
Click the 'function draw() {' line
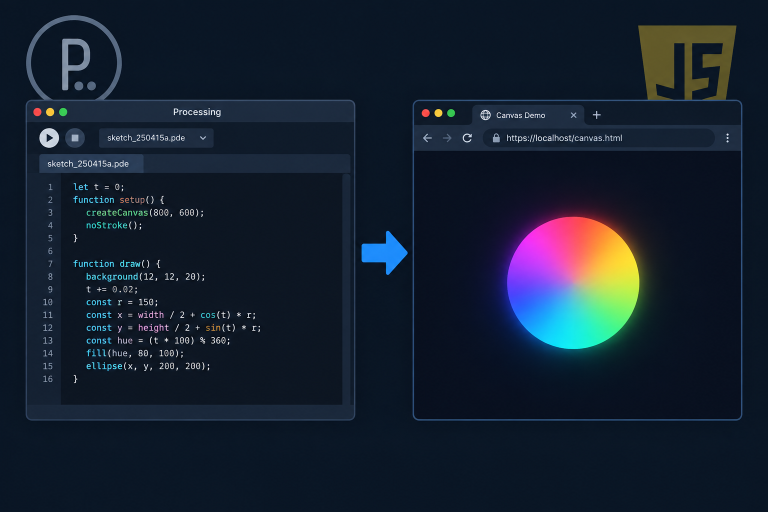coord(117,264)
